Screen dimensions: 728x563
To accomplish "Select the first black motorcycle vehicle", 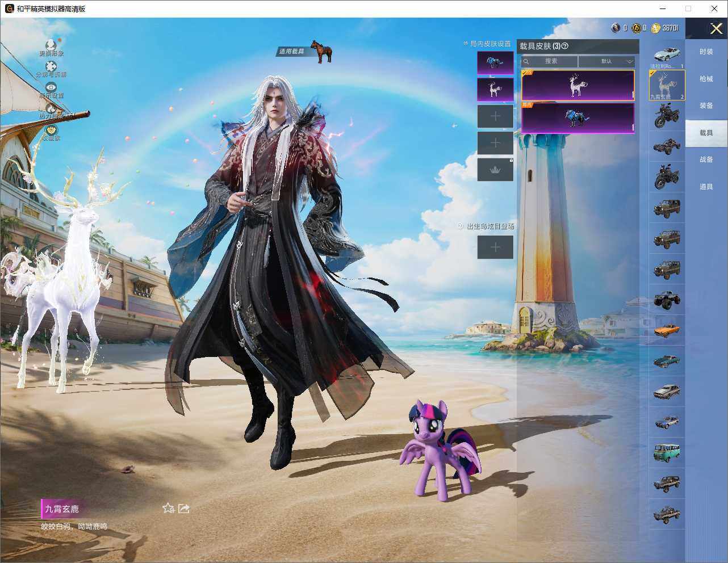I will click(x=667, y=116).
